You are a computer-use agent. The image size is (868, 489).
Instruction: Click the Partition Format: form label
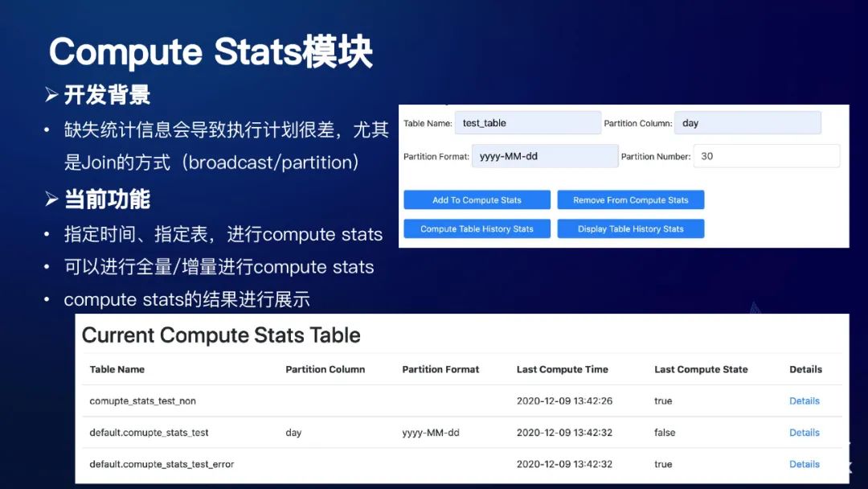point(436,157)
